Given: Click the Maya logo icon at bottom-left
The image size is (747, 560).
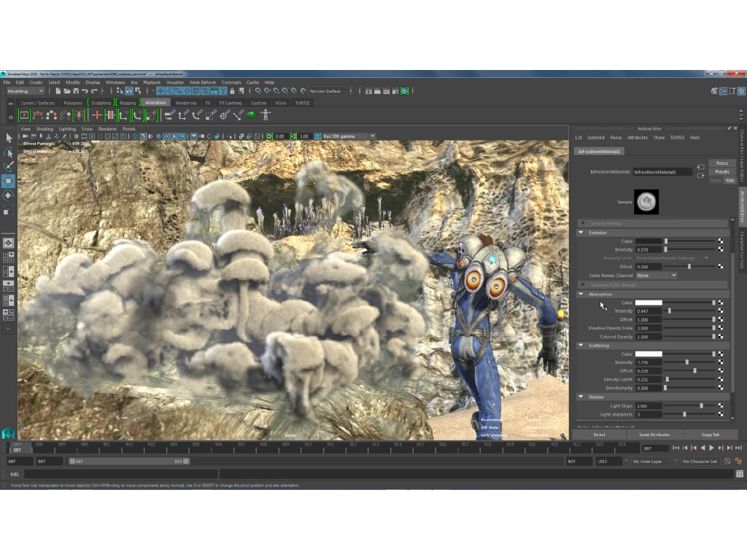Looking at the screenshot, I should 8,432.
